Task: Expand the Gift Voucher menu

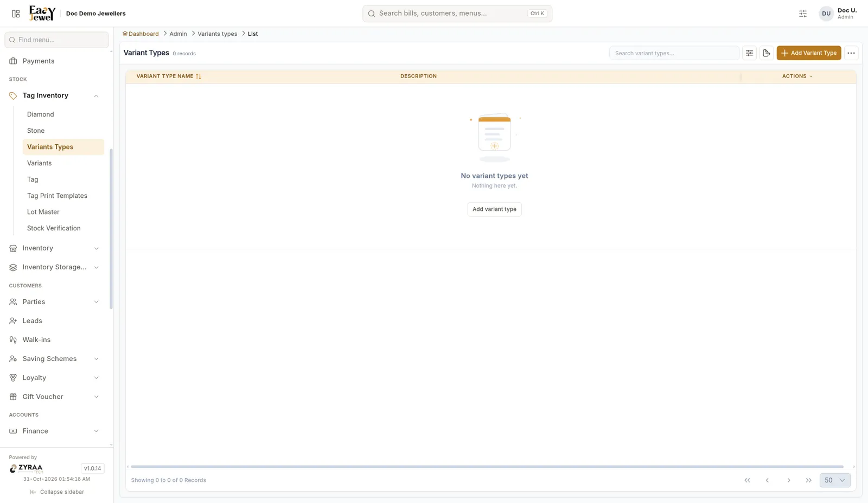Action: (96, 397)
